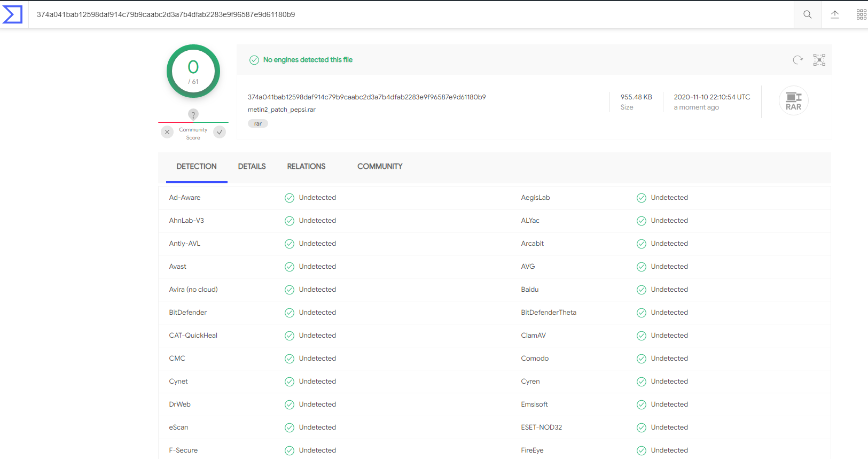The width and height of the screenshot is (868, 459).
Task: Click the AhnLab-V3 undetected check icon
Action: coord(290,221)
